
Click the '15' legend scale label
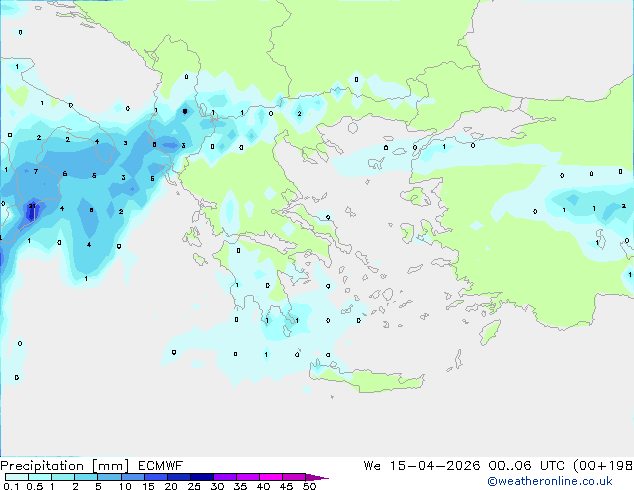(x=148, y=486)
